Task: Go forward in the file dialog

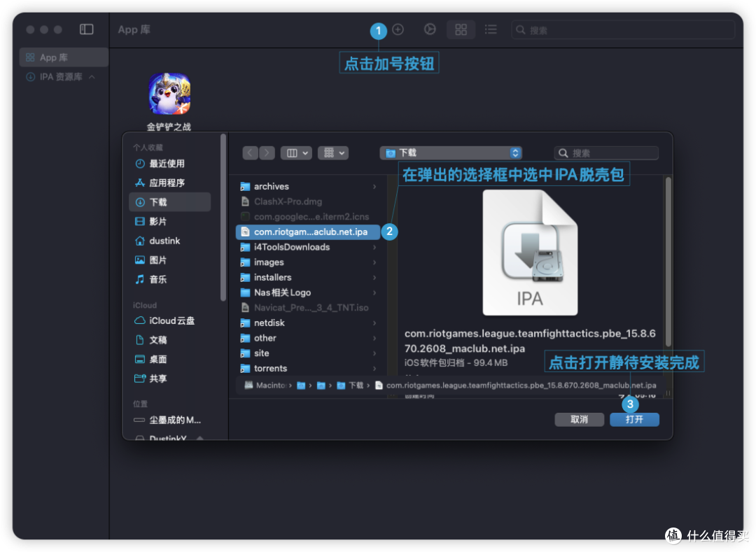Action: (x=267, y=153)
